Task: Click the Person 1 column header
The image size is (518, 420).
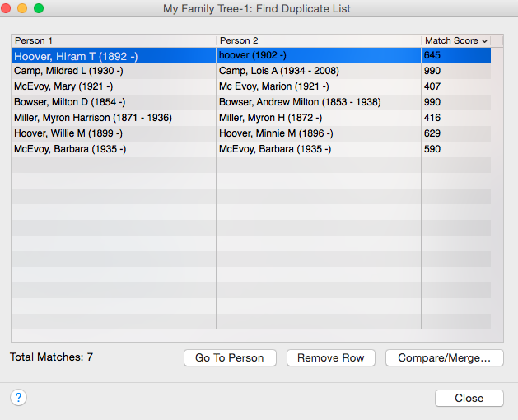Action: pyautogui.click(x=113, y=40)
